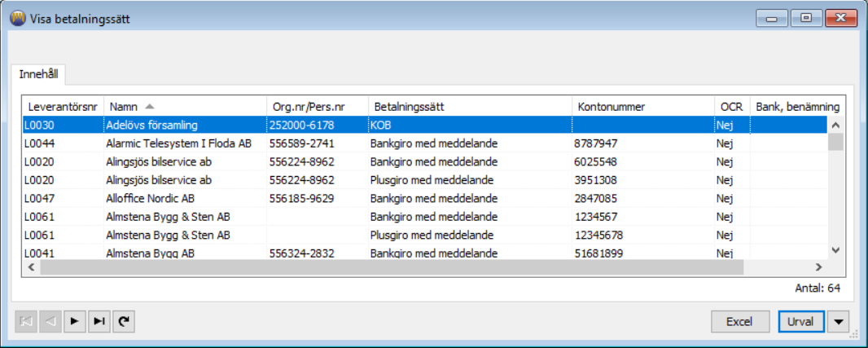The width and height of the screenshot is (868, 348).
Task: Close the Visa betalningssätt window
Action: point(841,18)
